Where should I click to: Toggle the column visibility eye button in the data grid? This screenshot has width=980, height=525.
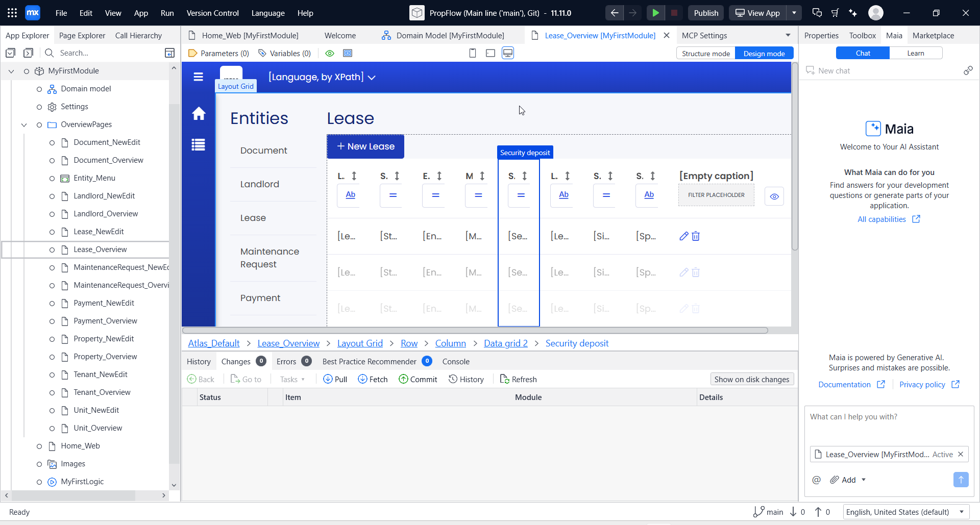pos(774,196)
